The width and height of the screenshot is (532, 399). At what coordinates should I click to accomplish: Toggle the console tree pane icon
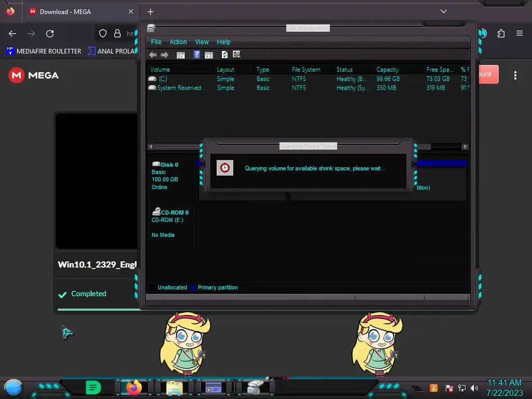point(180,55)
